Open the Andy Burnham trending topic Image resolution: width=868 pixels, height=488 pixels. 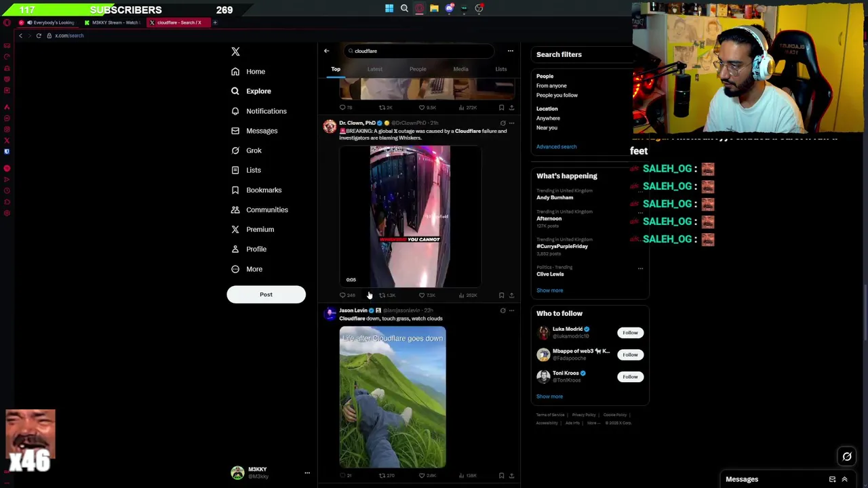tap(555, 197)
